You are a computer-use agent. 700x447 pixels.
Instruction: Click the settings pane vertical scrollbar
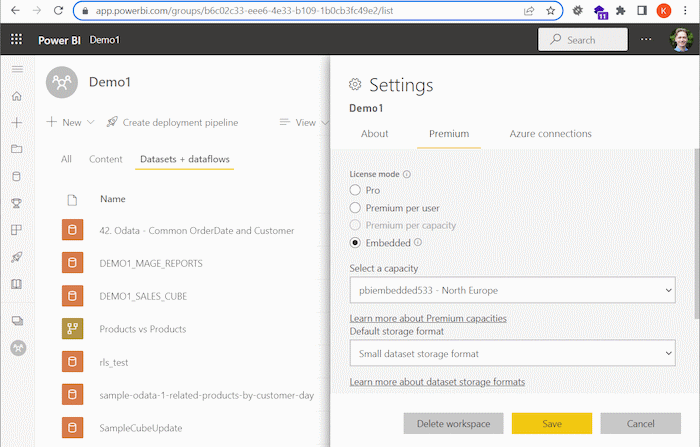pyautogui.click(x=697, y=234)
